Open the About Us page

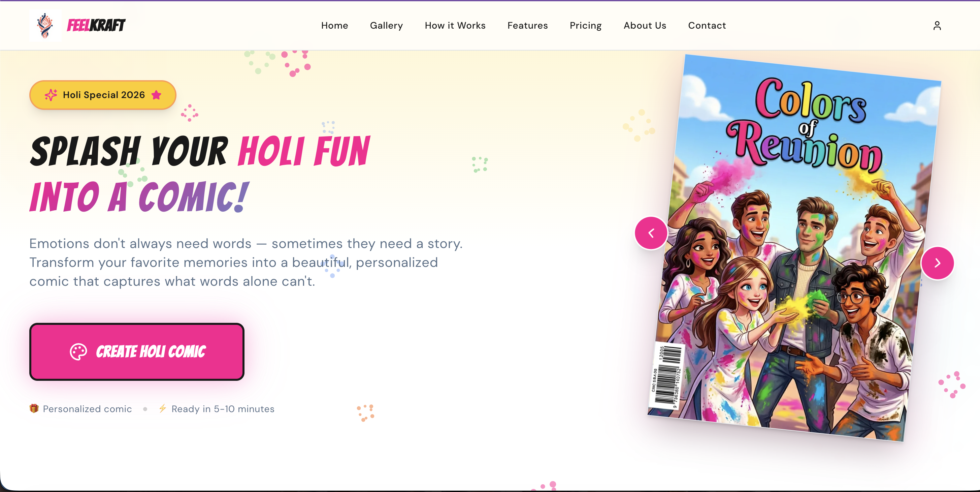coord(645,26)
